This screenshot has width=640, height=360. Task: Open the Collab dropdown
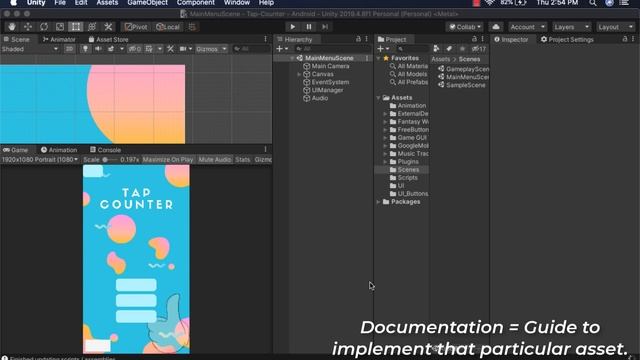point(464,27)
